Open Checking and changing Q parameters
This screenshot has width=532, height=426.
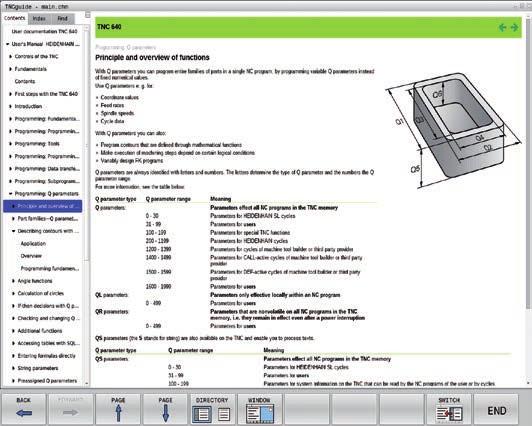[x=49, y=318]
